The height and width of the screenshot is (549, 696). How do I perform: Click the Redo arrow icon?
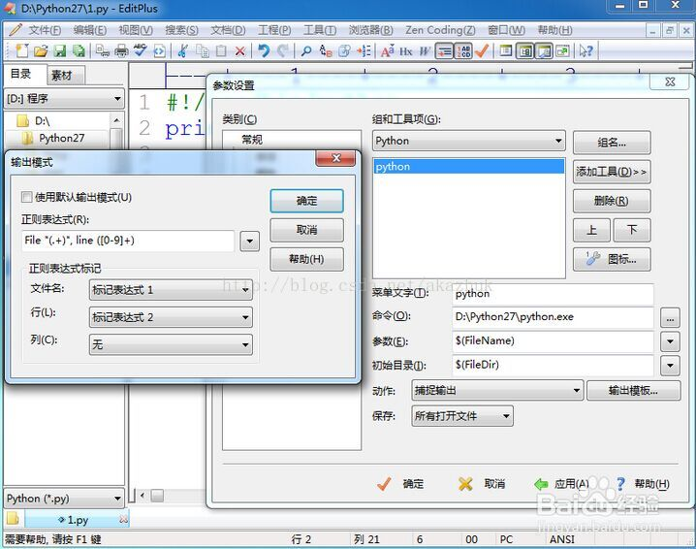click(282, 51)
